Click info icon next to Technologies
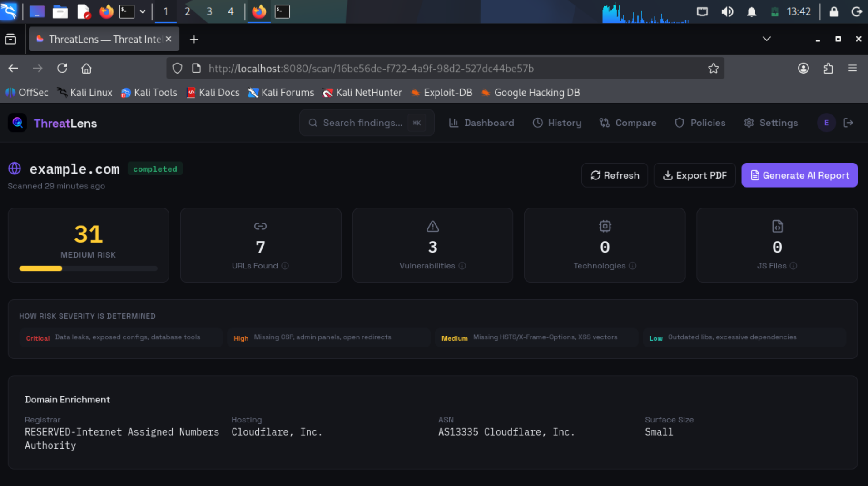Screen dimensions: 868x486 (632, 266)
